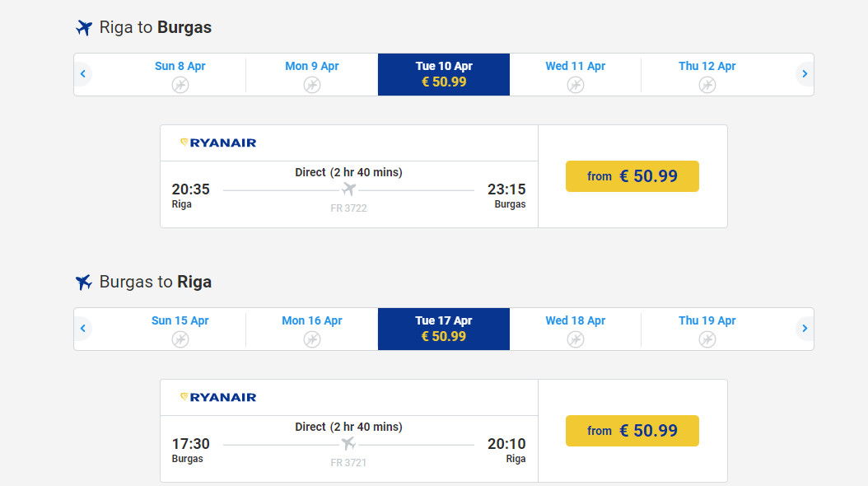This screenshot has height=486, width=868.
Task: Show later return dates with right chevron
Action: [x=805, y=328]
